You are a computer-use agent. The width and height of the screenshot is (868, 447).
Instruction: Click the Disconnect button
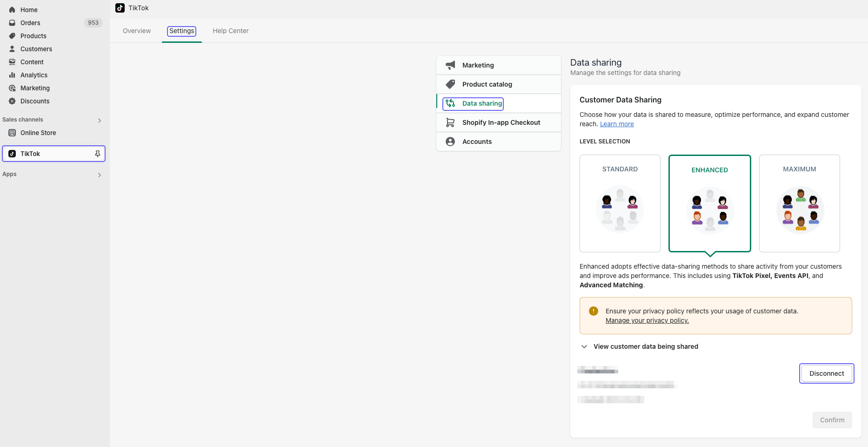(827, 373)
